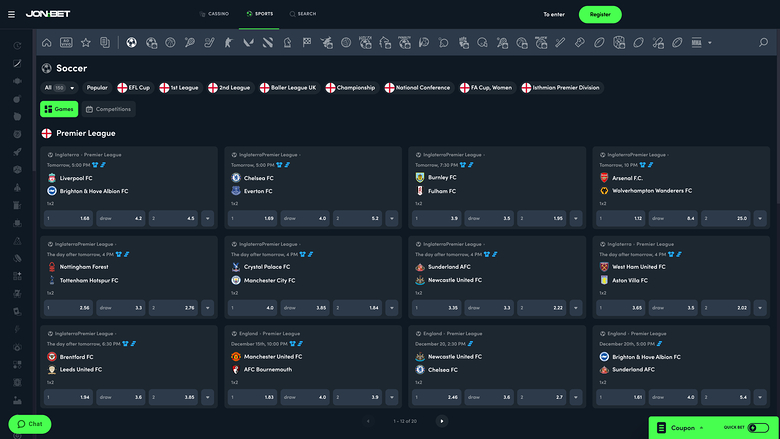This screenshot has height=439, width=780.
Task: Click the favorites star icon
Action: coord(85,43)
